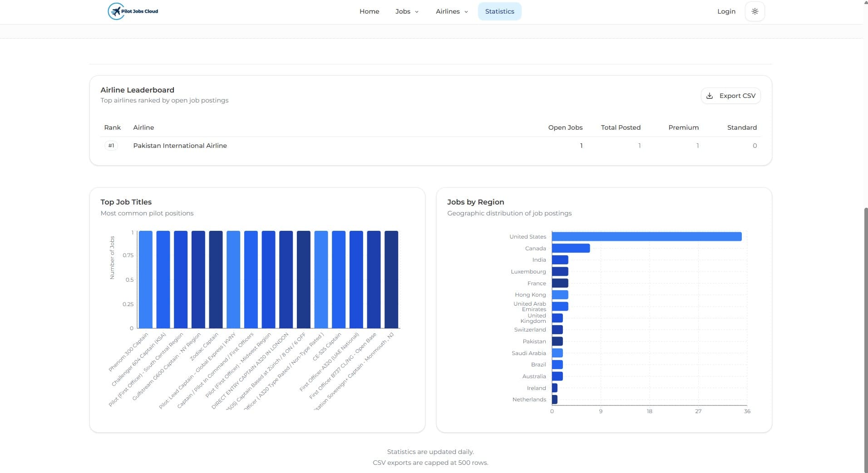Click the #1 rank badge
Image resolution: width=868 pixels, height=473 pixels.
tap(111, 146)
